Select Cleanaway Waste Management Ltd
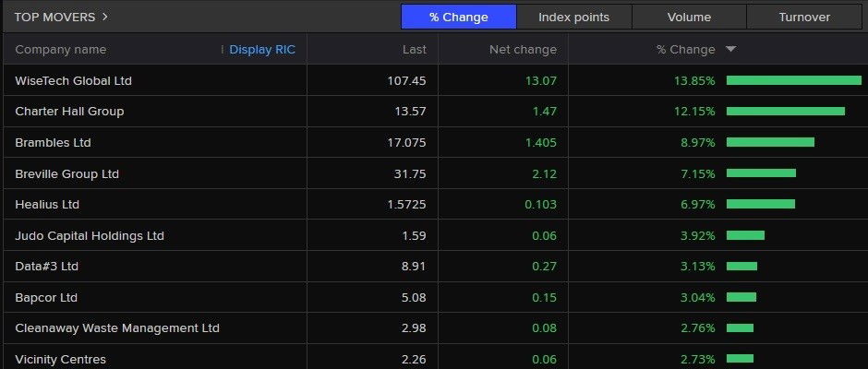Screen dimensions: 868x369 point(117,328)
